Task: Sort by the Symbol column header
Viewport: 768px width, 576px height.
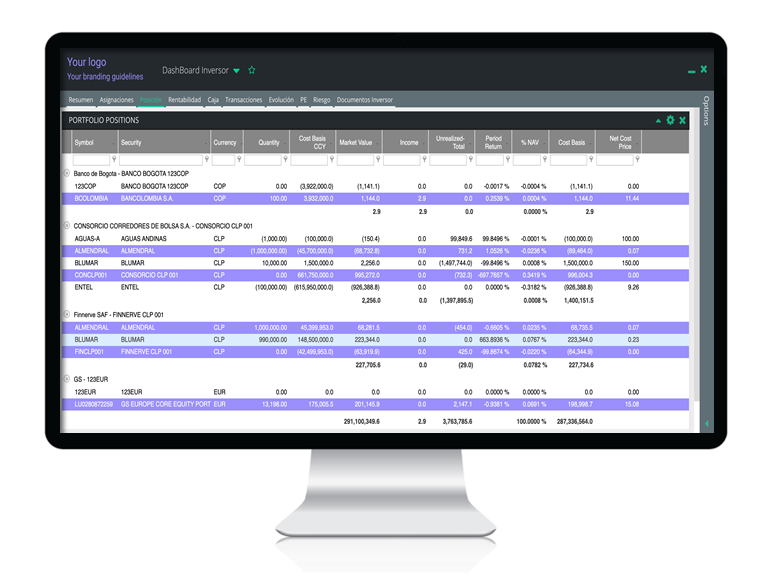Action: 95,143
